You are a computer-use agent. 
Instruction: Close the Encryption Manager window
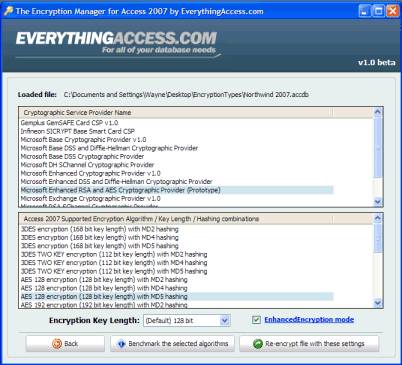point(393,11)
